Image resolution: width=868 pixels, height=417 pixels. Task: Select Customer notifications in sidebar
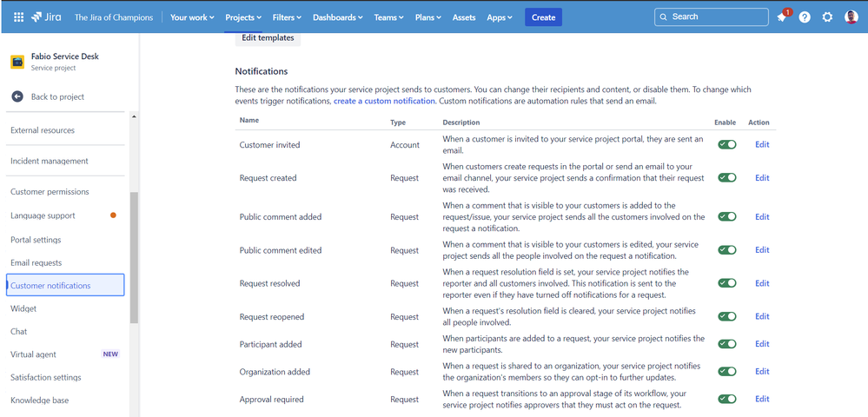65,285
